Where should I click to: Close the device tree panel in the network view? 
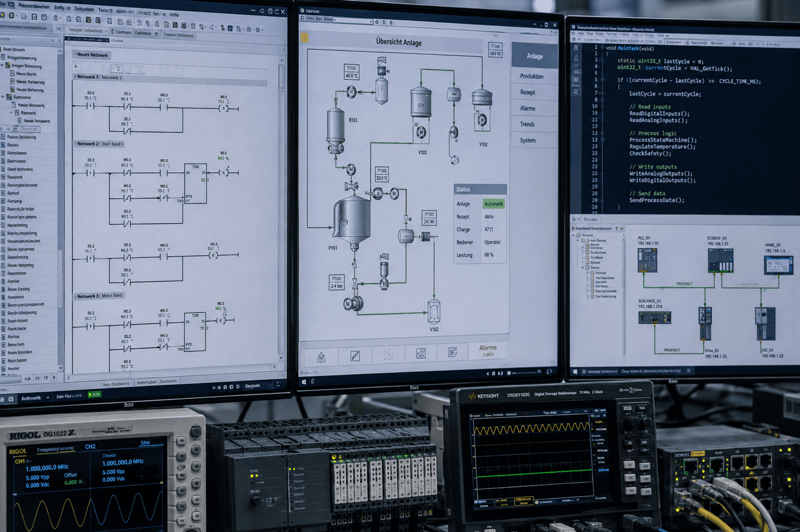621,228
